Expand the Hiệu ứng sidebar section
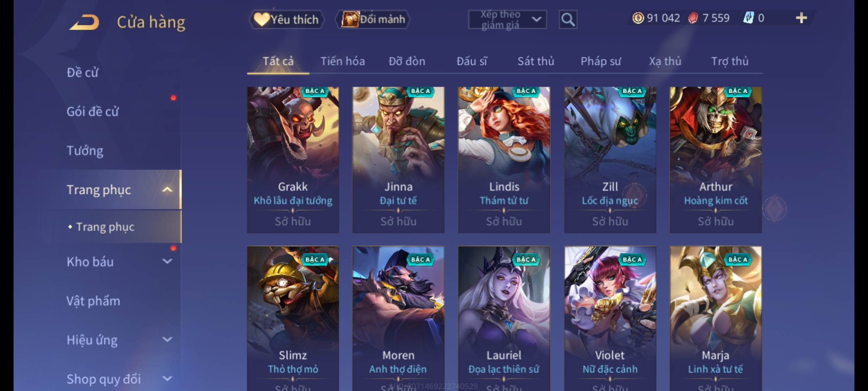The width and height of the screenshot is (868, 391). [167, 340]
